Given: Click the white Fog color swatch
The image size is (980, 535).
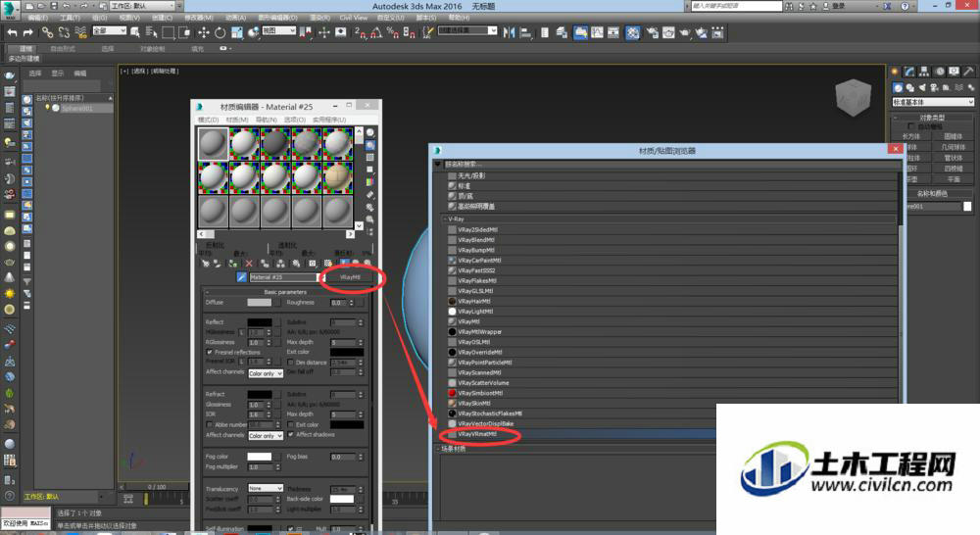Looking at the screenshot, I should (x=260, y=457).
